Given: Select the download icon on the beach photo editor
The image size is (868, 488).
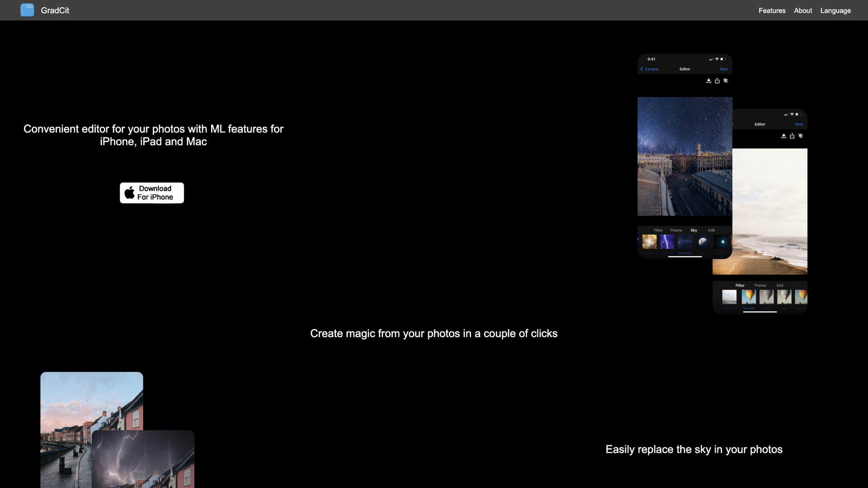Looking at the screenshot, I should [x=784, y=136].
